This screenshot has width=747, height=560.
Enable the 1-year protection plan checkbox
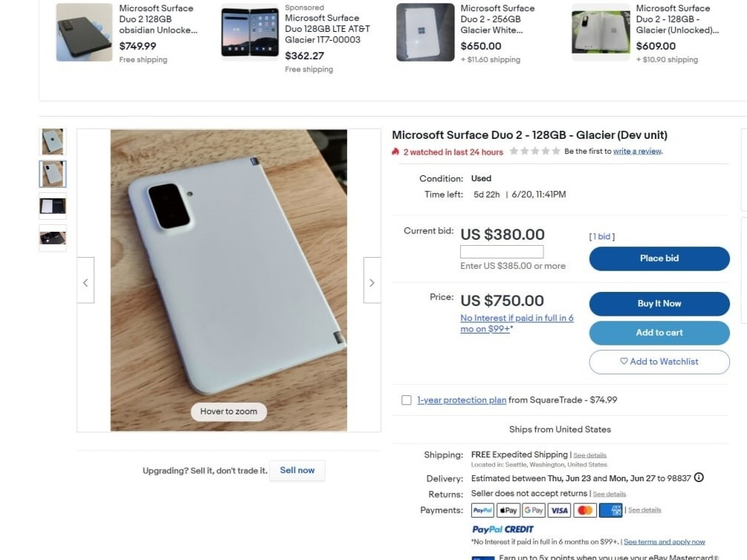407,400
